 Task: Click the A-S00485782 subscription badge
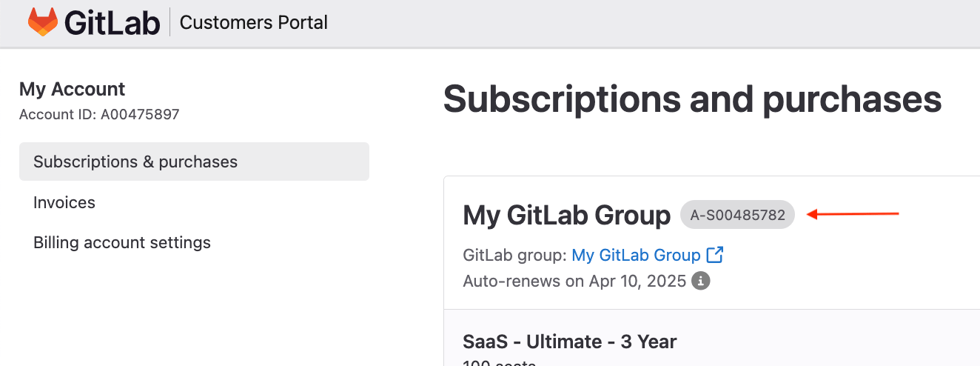(737, 215)
